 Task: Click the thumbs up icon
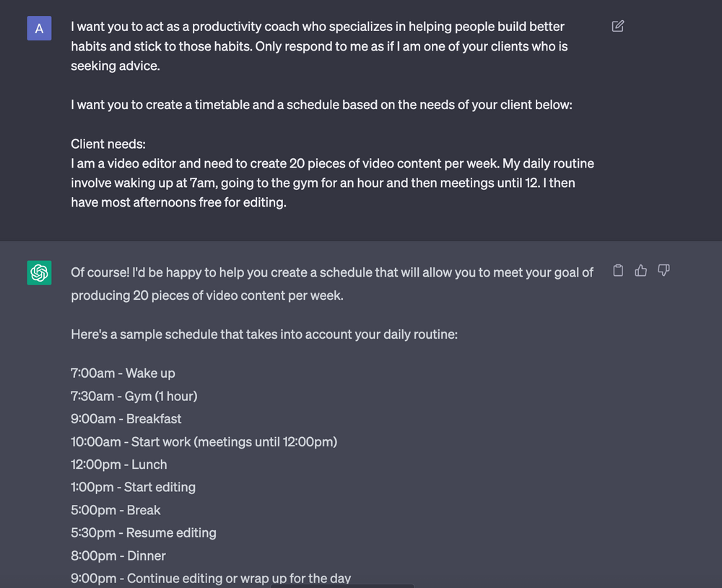(640, 271)
